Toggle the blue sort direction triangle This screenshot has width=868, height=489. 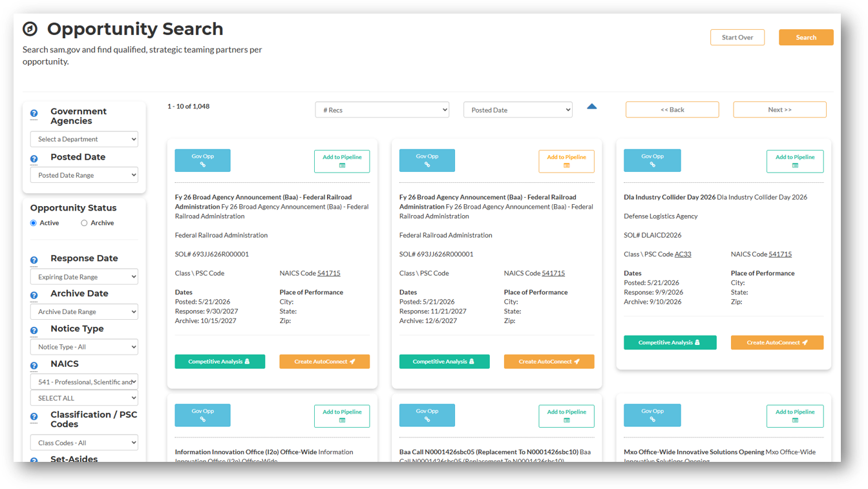coord(592,107)
